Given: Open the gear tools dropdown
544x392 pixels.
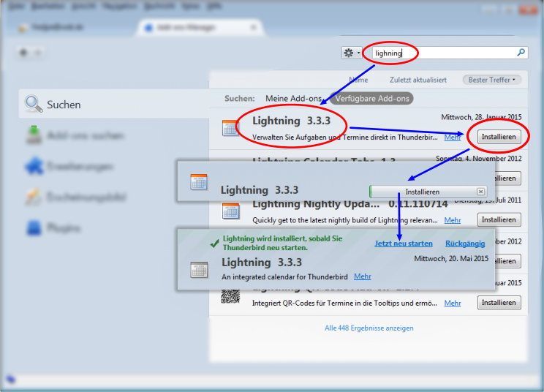Looking at the screenshot, I should tap(352, 53).
